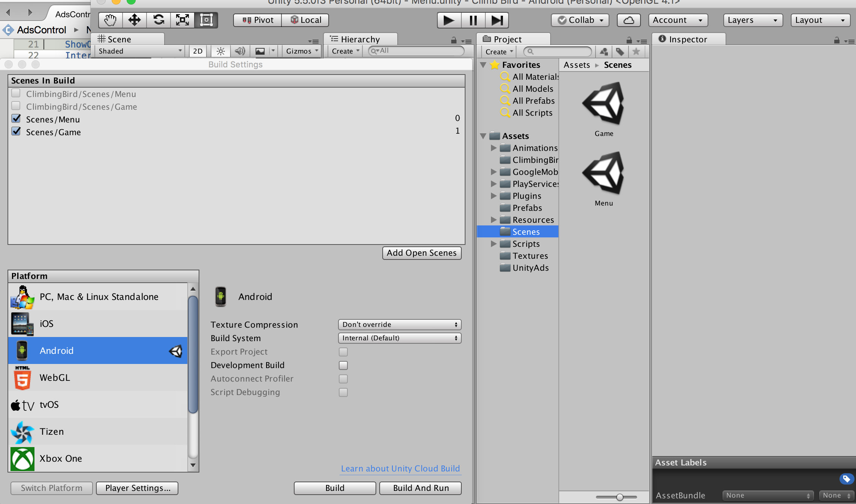Expand the Animations folder

pos(494,148)
